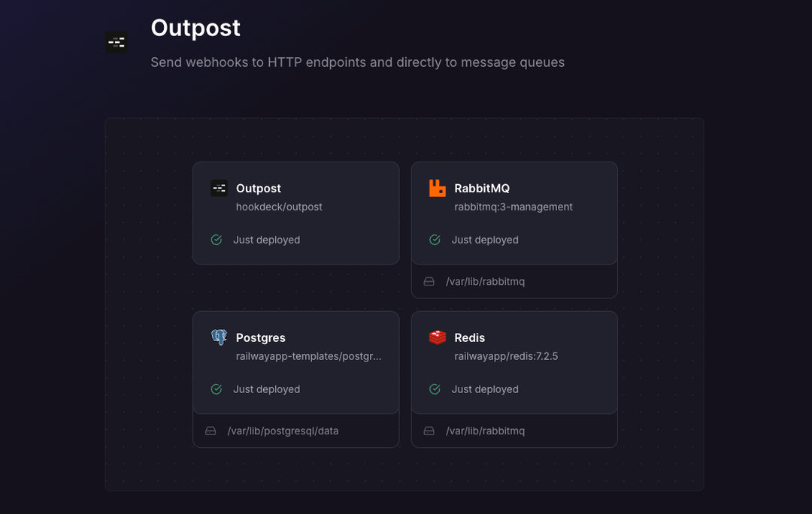Click the RabbitMQ rabbit icon
This screenshot has width=812, height=514.
point(436,188)
